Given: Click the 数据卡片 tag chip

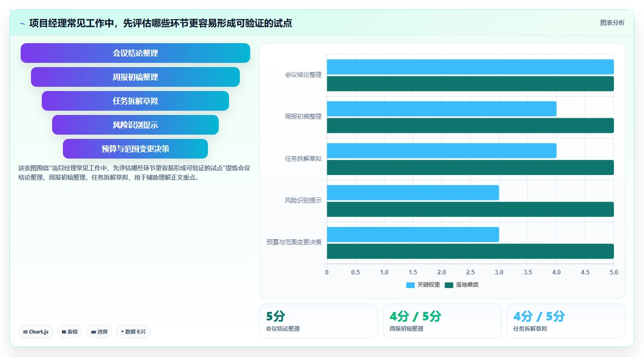Looking at the screenshot, I should pos(133,332).
